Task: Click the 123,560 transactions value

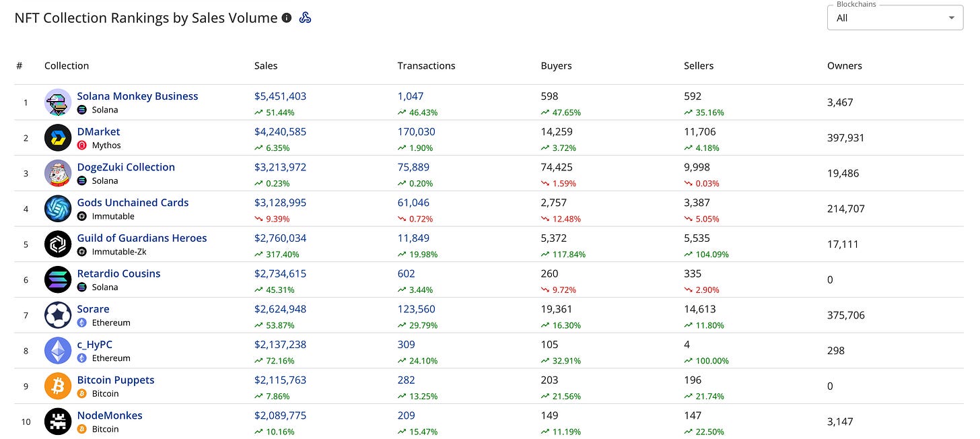Action: pos(417,309)
